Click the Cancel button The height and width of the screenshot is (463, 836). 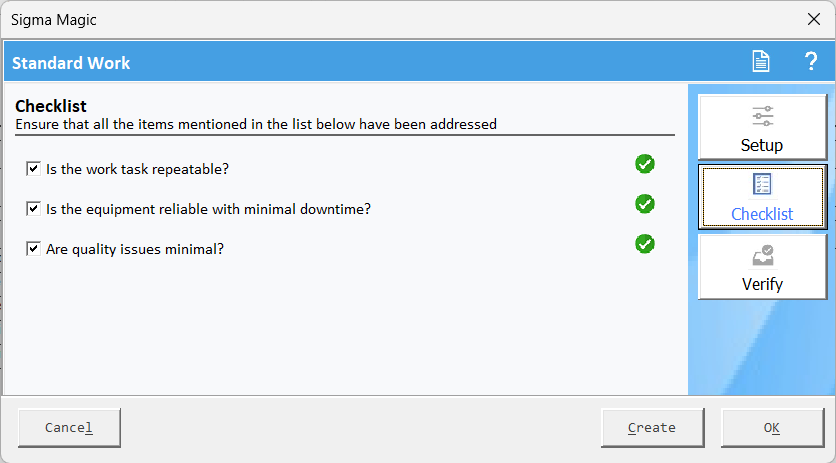click(69, 428)
